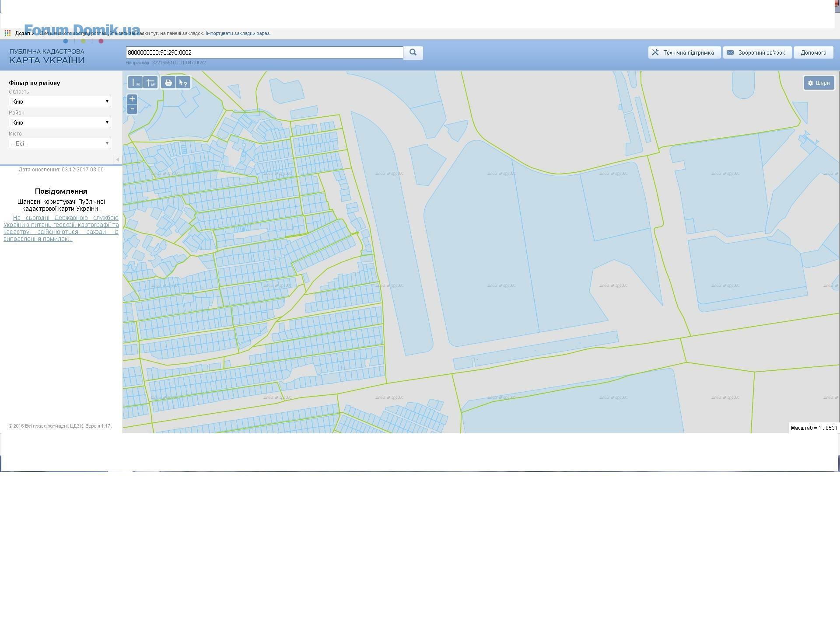Click the Публічна кадастрова карта України logo
This screenshot has width=840, height=641.
click(x=47, y=56)
